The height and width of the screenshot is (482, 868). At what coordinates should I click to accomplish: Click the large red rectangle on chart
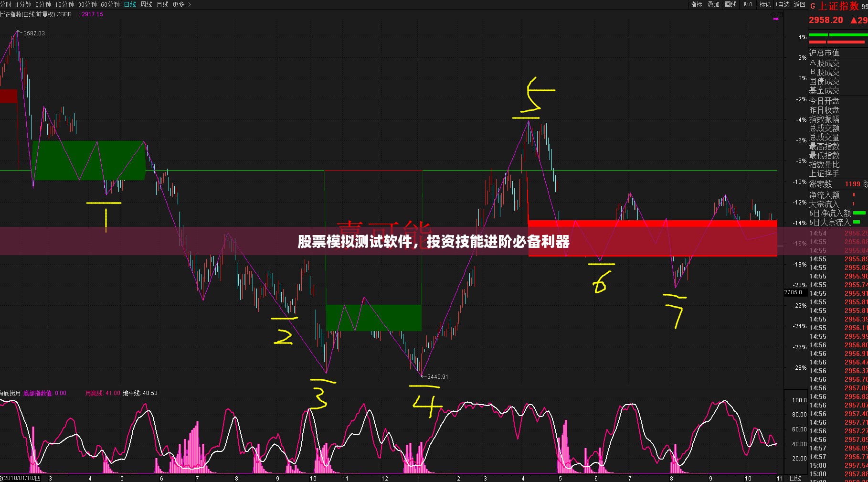(652, 238)
